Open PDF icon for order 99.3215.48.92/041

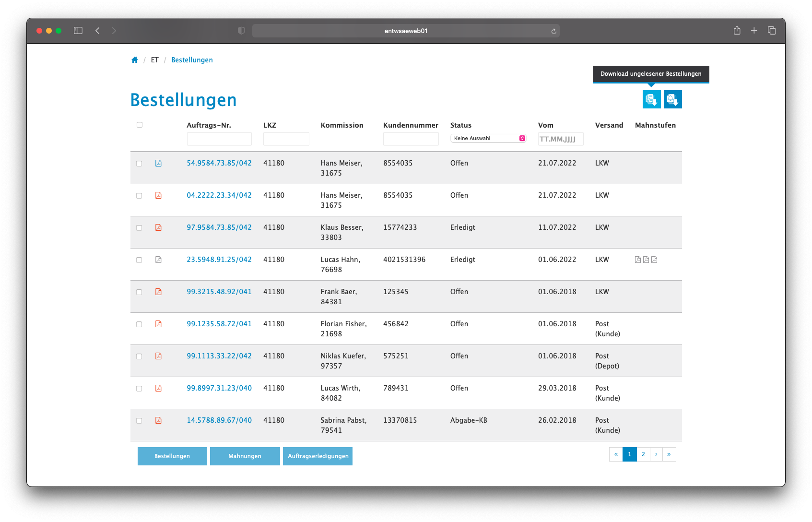pos(158,292)
